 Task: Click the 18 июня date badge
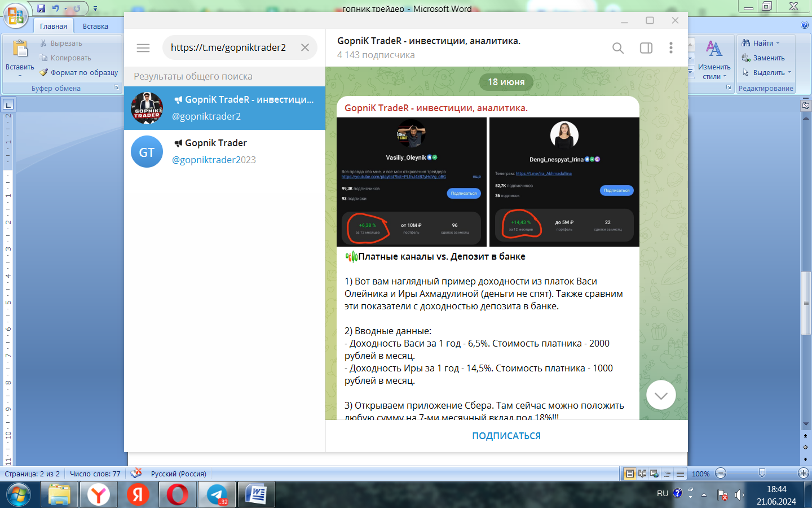coord(506,82)
